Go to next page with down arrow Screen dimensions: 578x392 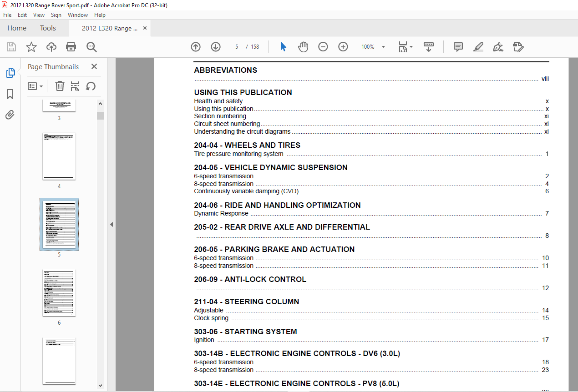[x=216, y=47]
